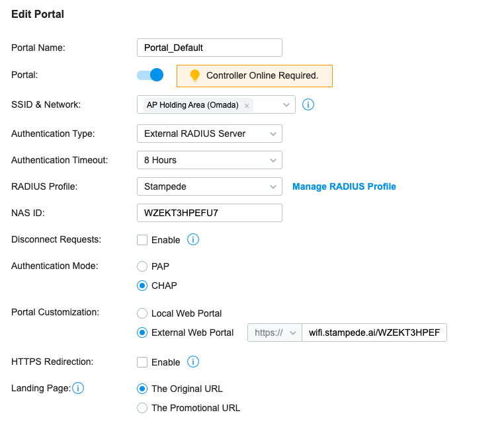Open the Authentication Timeout dropdown

point(210,160)
